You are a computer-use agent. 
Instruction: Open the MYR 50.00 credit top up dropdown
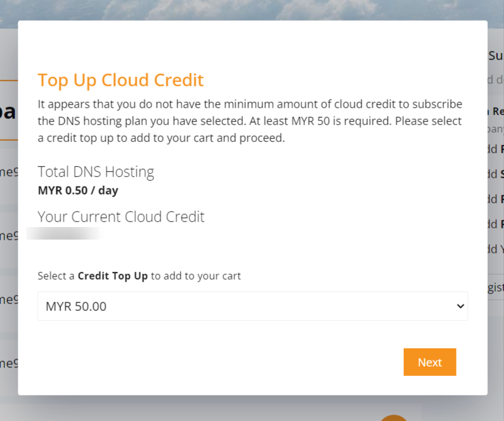tap(253, 306)
